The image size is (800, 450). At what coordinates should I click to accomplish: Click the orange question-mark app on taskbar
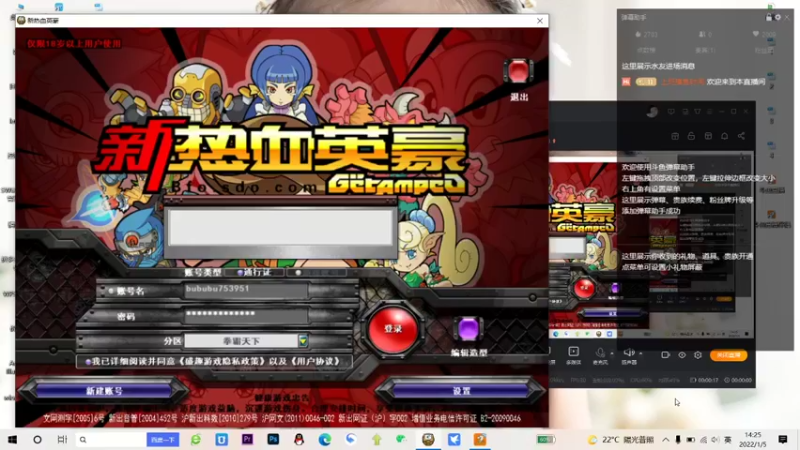480,439
